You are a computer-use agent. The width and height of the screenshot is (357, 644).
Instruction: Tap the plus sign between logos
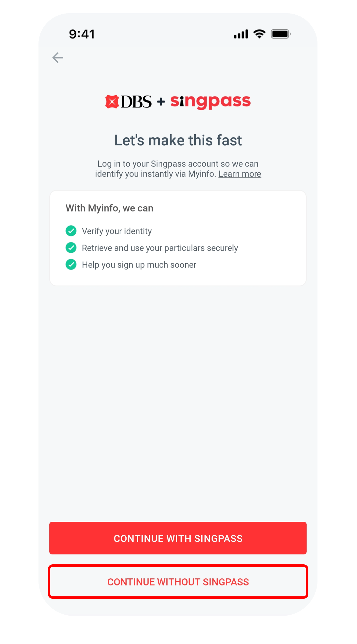[x=161, y=101]
